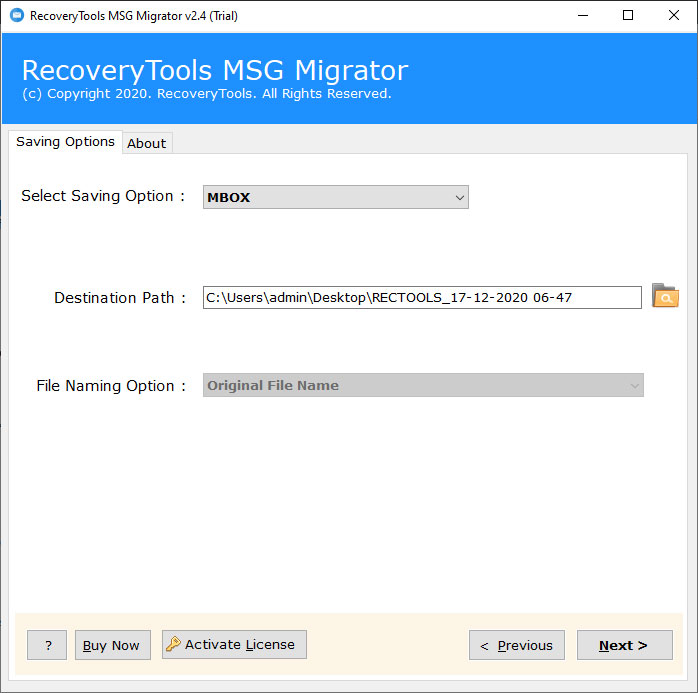Screen dimensions: 698x693
Task: Browse for destination folder icon
Action: click(x=665, y=296)
